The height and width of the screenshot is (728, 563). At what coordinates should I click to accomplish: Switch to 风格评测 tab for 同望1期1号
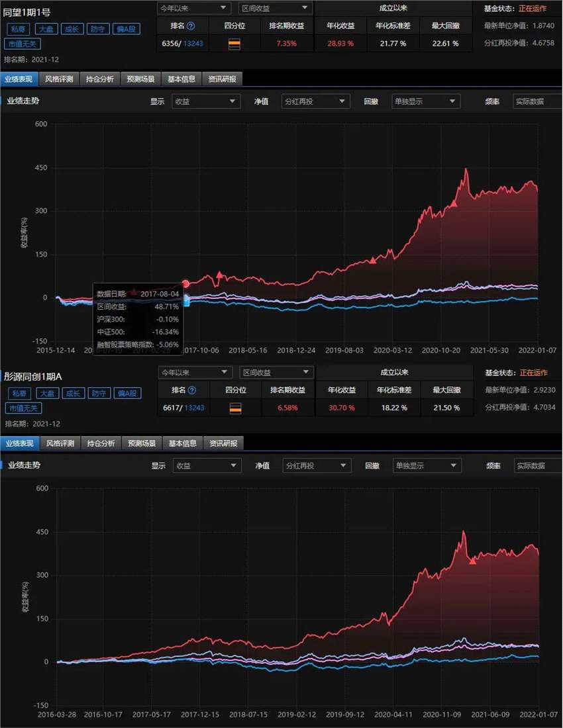pyautogui.click(x=59, y=79)
